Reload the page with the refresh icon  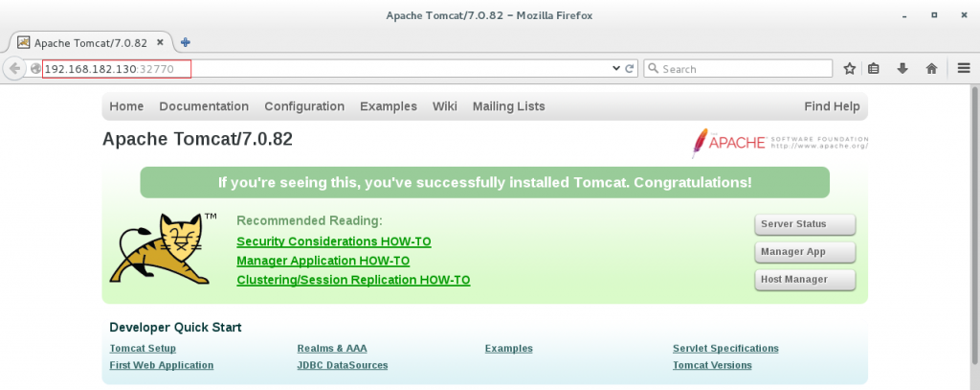pos(630,69)
